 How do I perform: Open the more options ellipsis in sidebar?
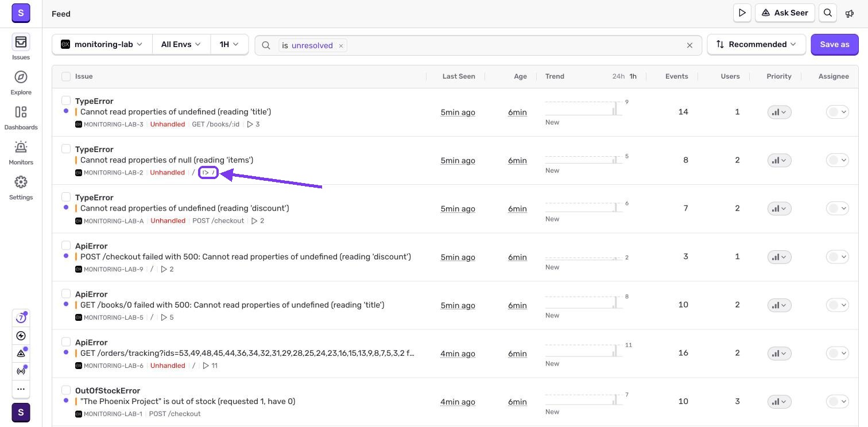click(21, 389)
